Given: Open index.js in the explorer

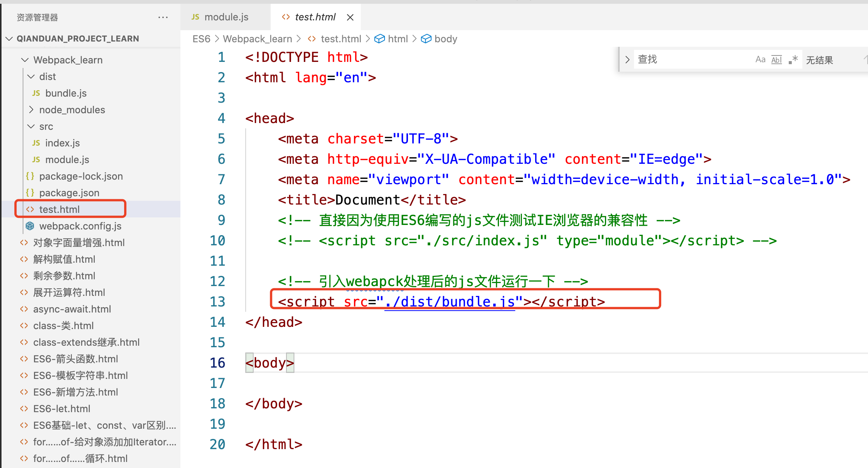Looking at the screenshot, I should pos(63,143).
